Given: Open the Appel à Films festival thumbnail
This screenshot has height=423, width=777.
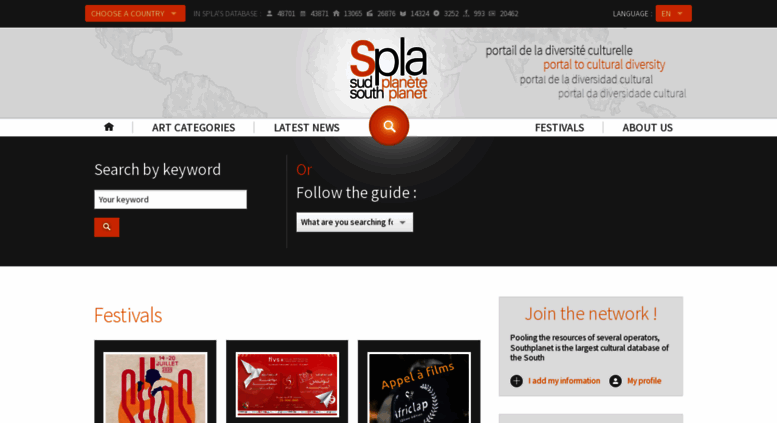Looking at the screenshot, I should (x=419, y=387).
